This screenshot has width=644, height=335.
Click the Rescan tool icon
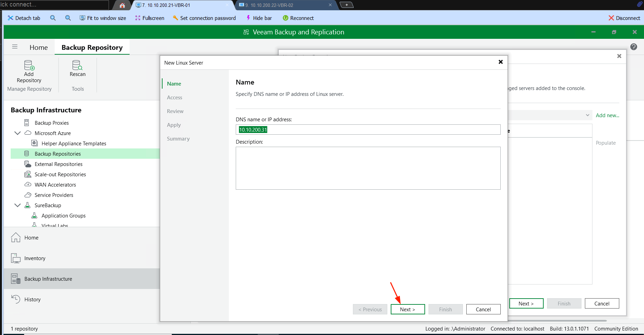pos(77,65)
